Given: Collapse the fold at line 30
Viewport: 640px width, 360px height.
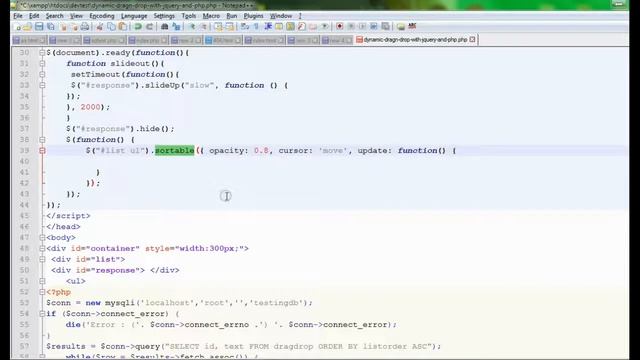Looking at the screenshot, I should coord(42,53).
